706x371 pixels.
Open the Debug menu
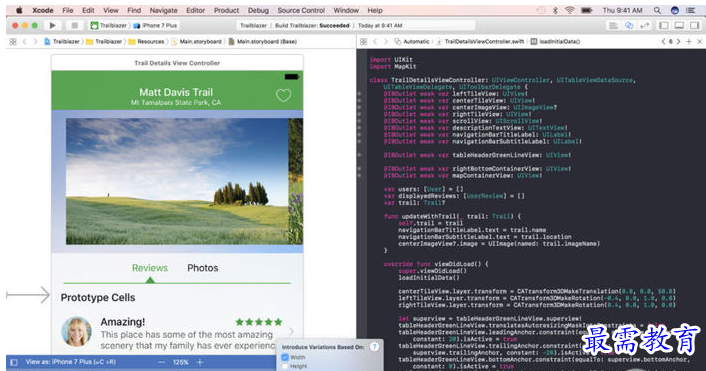[258, 10]
